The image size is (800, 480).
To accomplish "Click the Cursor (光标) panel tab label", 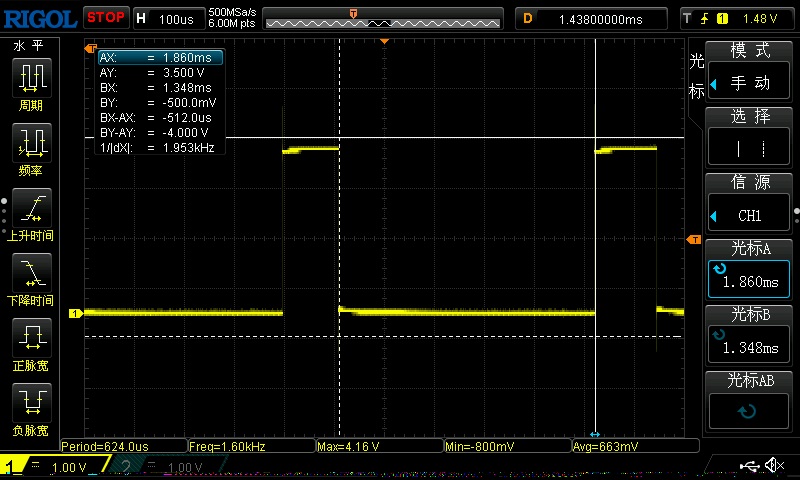I will pyautogui.click(x=696, y=75).
